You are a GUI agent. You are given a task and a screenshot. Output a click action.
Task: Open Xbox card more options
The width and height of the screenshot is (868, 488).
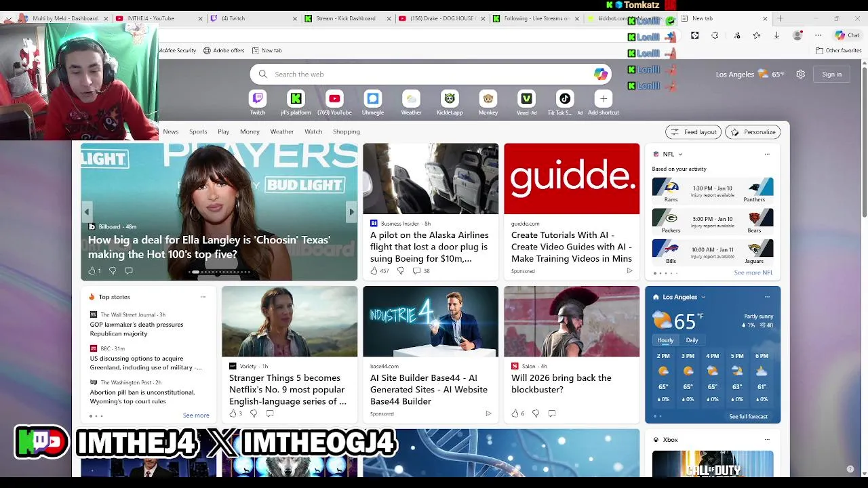pos(767,440)
